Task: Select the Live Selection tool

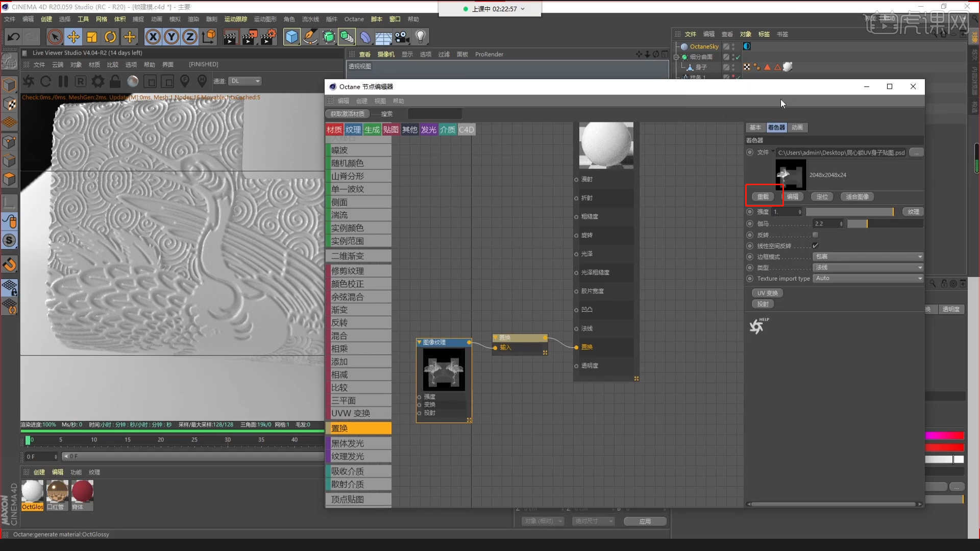Action: coord(55,37)
